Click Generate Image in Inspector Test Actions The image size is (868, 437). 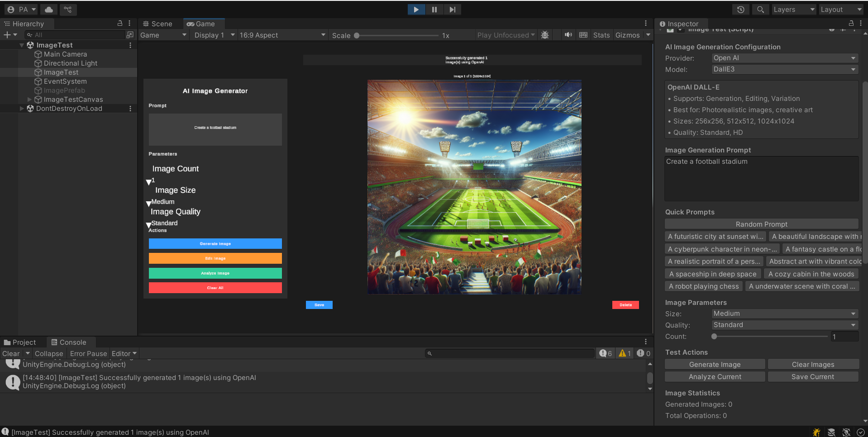pyautogui.click(x=715, y=365)
